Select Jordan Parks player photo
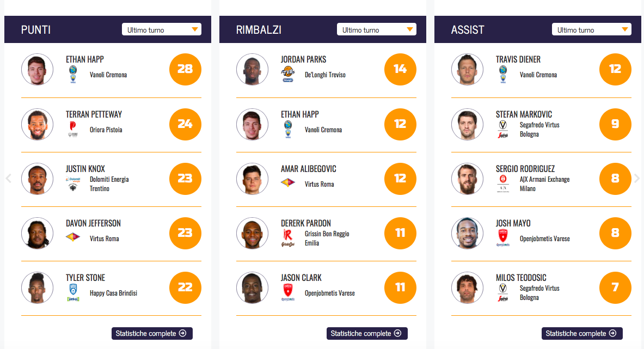 click(252, 69)
